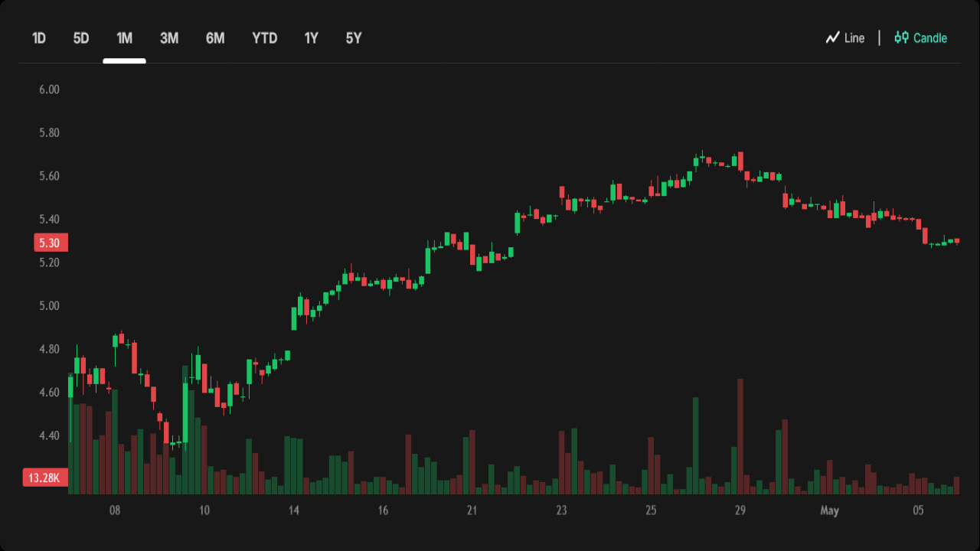Click the 23 date axis label
Screen dimensions: 980x551
561,510
